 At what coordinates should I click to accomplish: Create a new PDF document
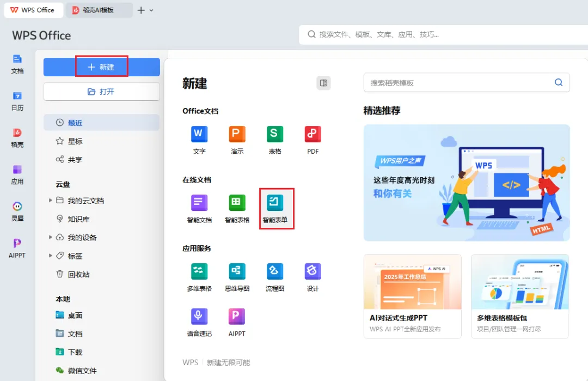coord(313,140)
